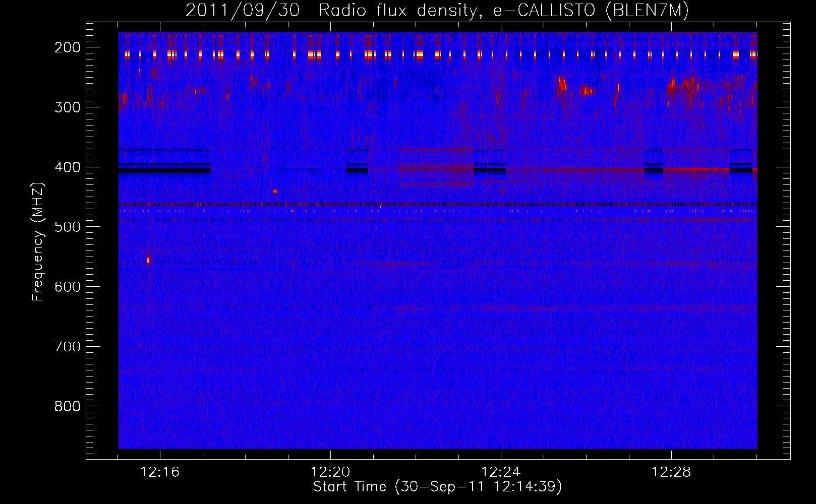Image resolution: width=816 pixels, height=504 pixels.
Task: Select the 'Frequency (MHZ)' axis label
Action: (38, 241)
